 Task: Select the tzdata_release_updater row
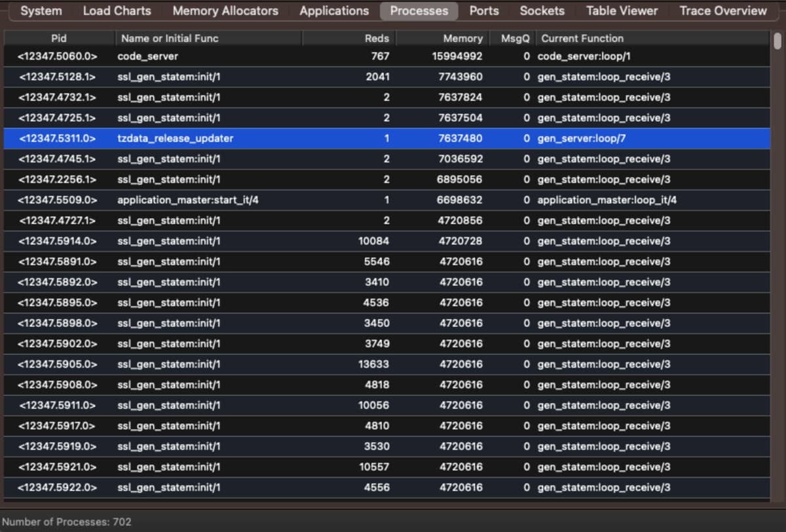click(386, 138)
